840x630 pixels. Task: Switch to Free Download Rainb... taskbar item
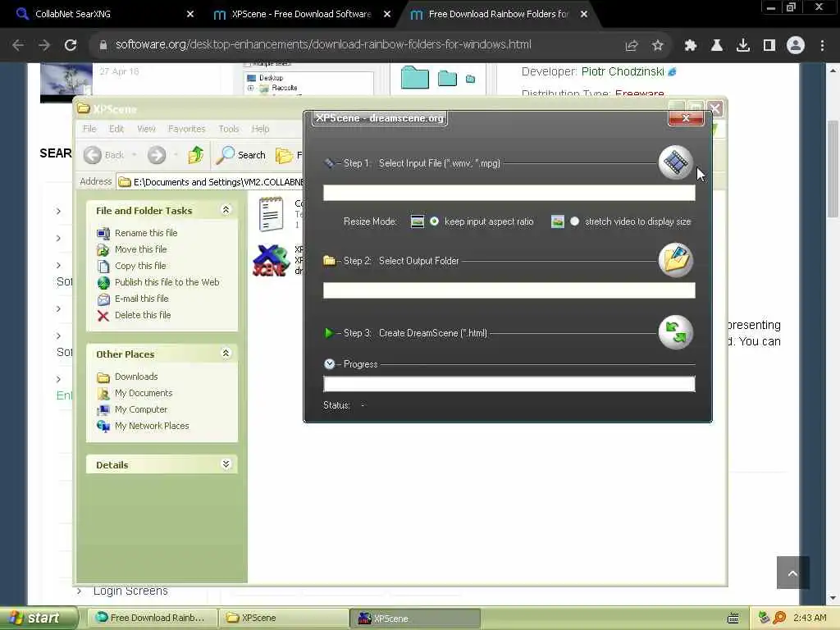(151, 618)
